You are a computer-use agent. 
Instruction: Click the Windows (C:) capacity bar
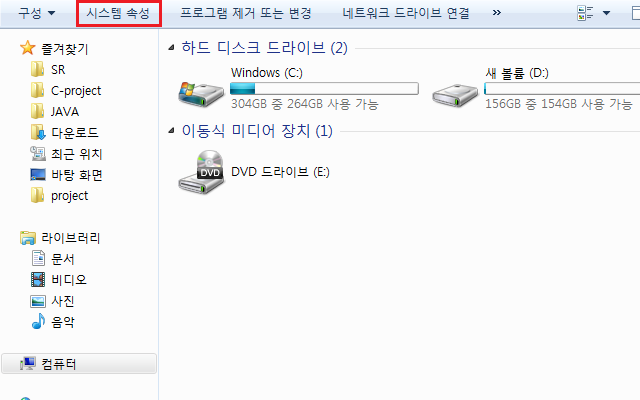tap(324, 89)
